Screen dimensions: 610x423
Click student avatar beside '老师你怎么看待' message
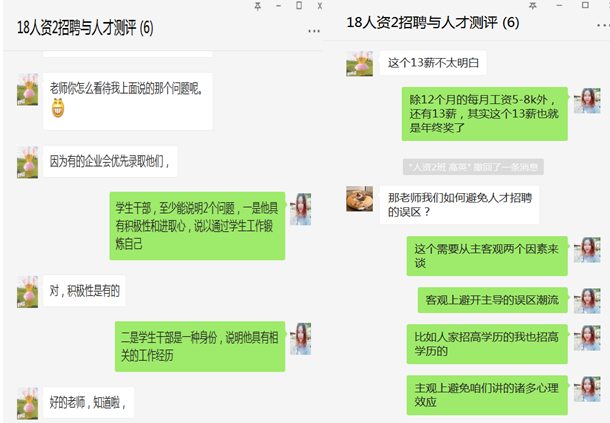tap(28, 89)
